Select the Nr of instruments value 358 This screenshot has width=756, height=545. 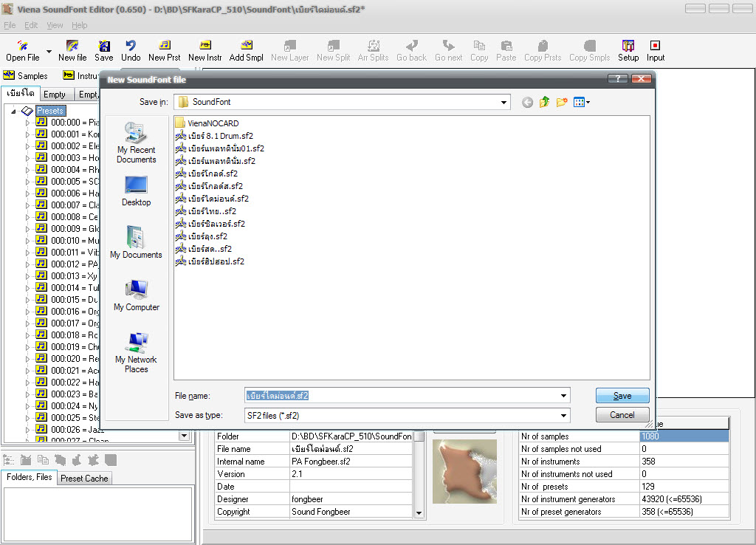point(684,461)
